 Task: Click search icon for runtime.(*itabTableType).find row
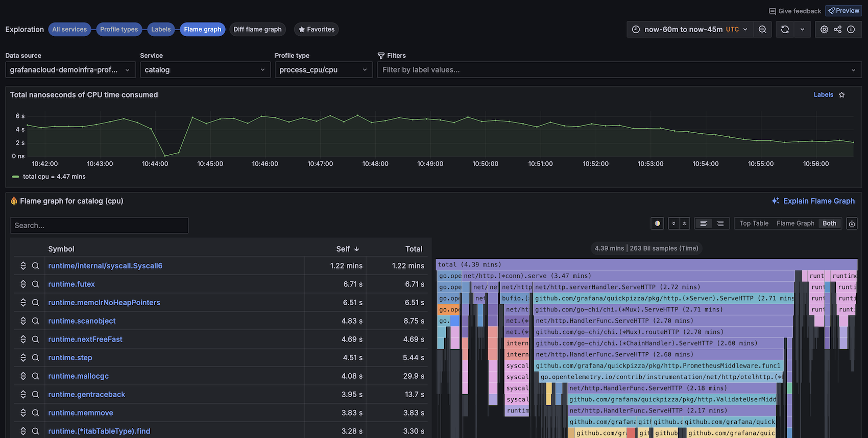(35, 431)
